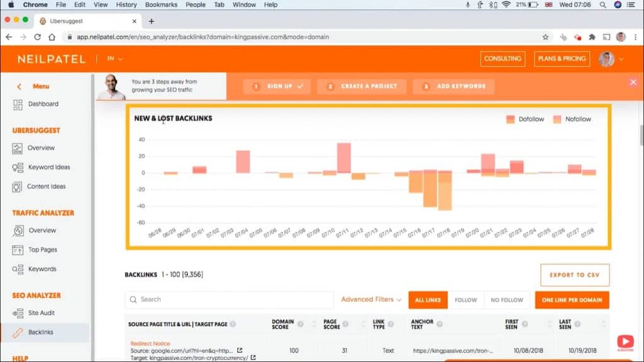Open the Chrome History menu
644x362 pixels.
(126, 5)
